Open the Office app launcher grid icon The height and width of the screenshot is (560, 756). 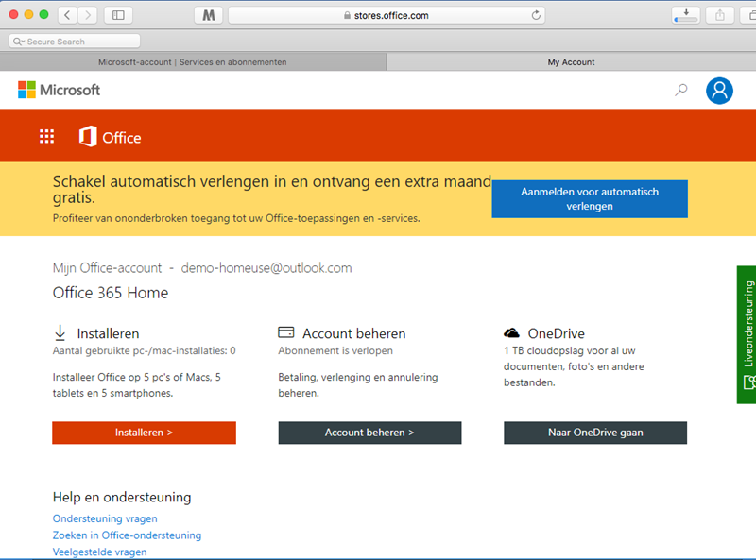(x=46, y=137)
